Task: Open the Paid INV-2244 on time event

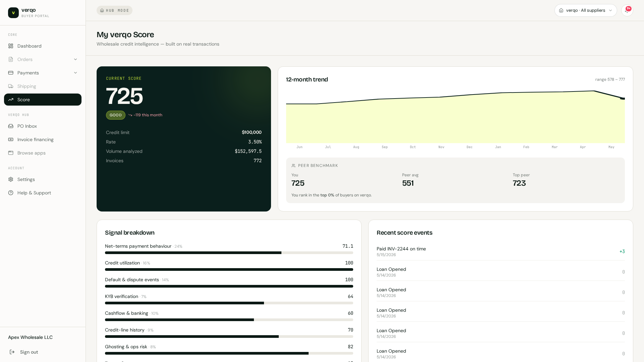Action: click(x=501, y=251)
